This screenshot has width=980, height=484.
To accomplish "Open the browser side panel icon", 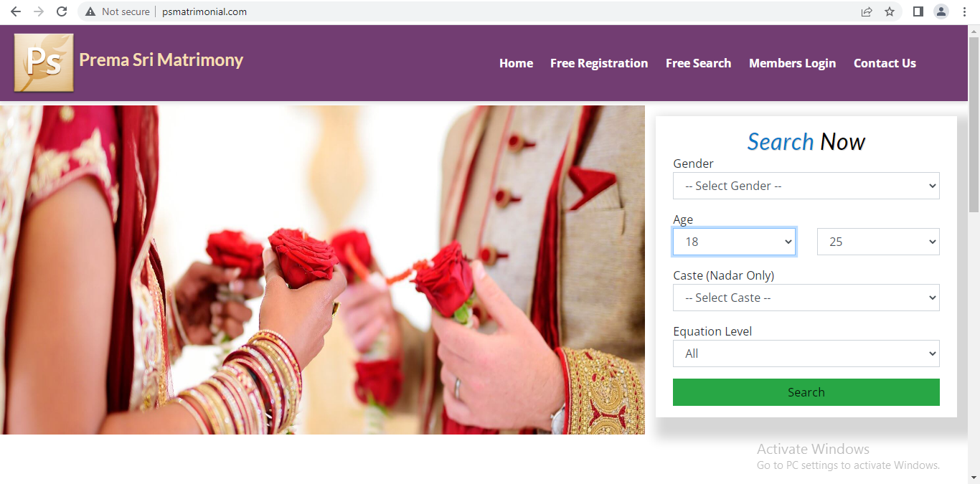I will pos(918,11).
